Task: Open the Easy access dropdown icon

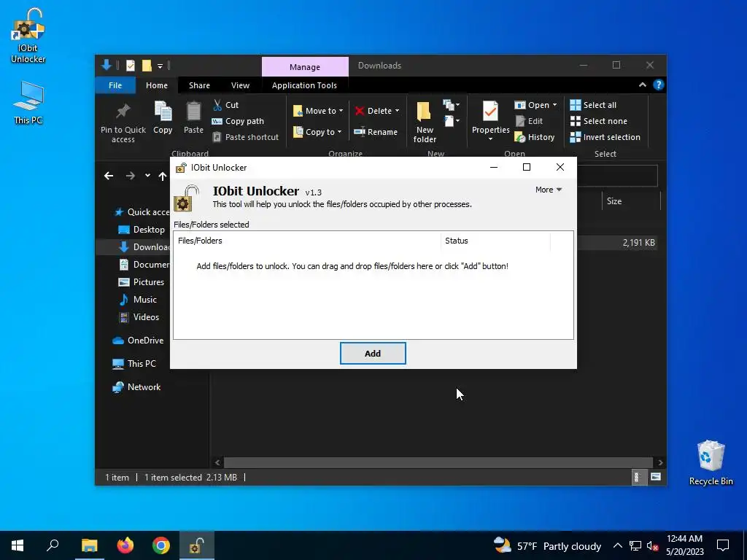Action: [451, 121]
